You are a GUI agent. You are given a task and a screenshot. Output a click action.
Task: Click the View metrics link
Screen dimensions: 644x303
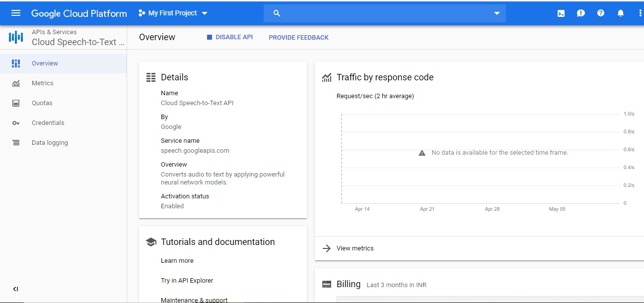355,248
